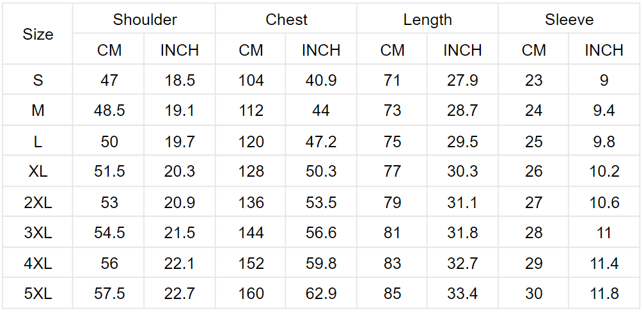Click the Length column header
644x315 pixels.
click(428, 19)
